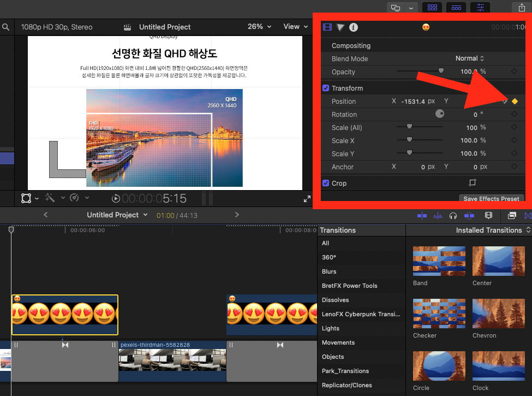
Task: Go back in timeline history
Action: [45, 215]
